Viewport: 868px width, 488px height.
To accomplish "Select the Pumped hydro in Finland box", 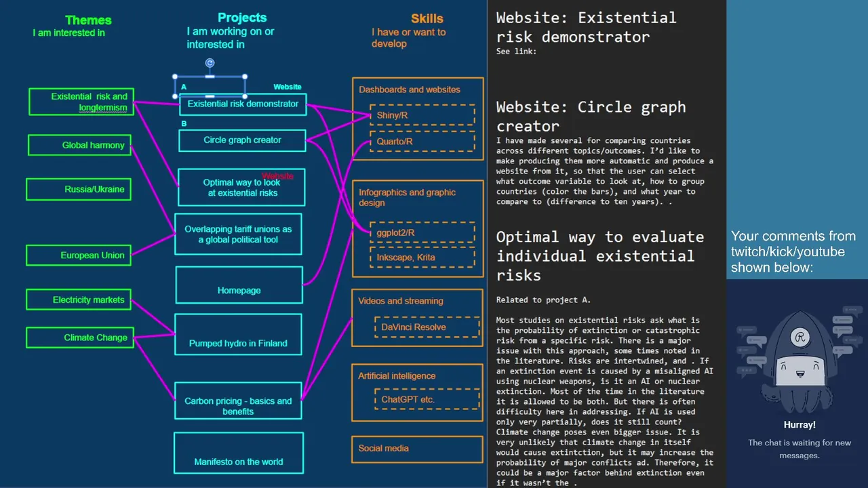I will (x=238, y=334).
